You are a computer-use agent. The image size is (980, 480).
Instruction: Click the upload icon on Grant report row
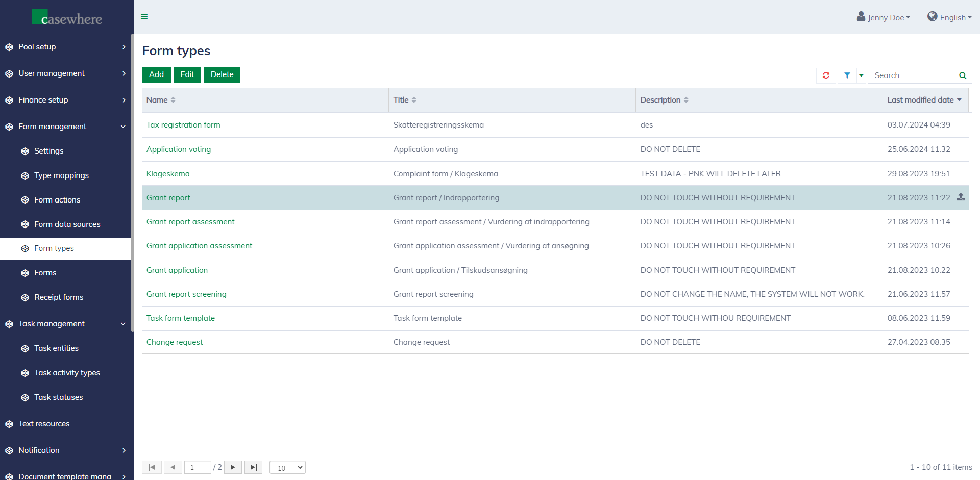pyautogui.click(x=961, y=197)
